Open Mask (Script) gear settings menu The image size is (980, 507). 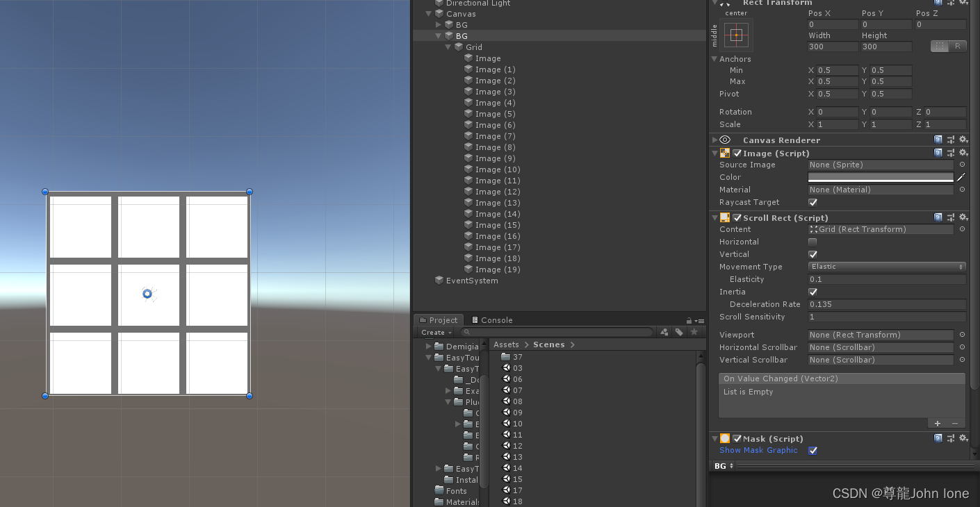click(x=963, y=438)
